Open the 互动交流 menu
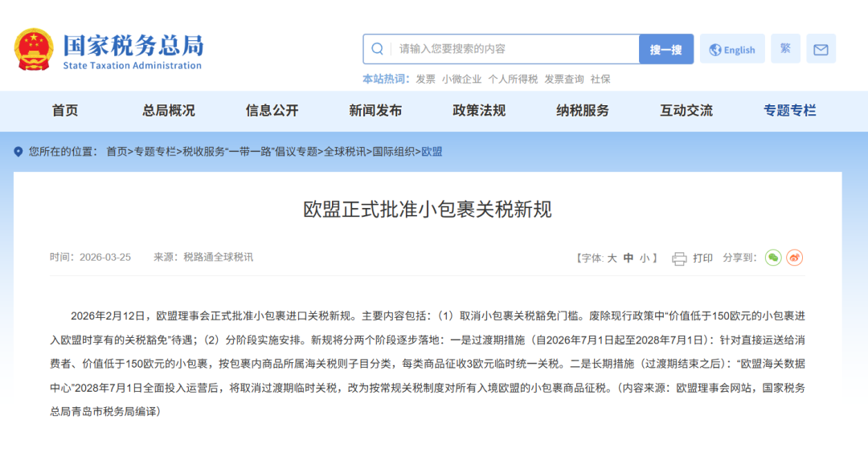This screenshot has height=452, width=868. click(x=686, y=111)
